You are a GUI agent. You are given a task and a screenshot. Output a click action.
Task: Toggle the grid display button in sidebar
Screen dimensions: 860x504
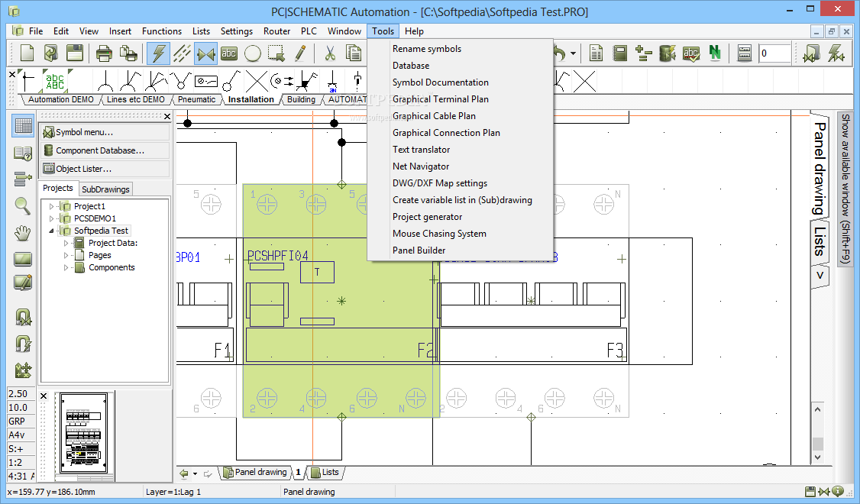(x=23, y=127)
